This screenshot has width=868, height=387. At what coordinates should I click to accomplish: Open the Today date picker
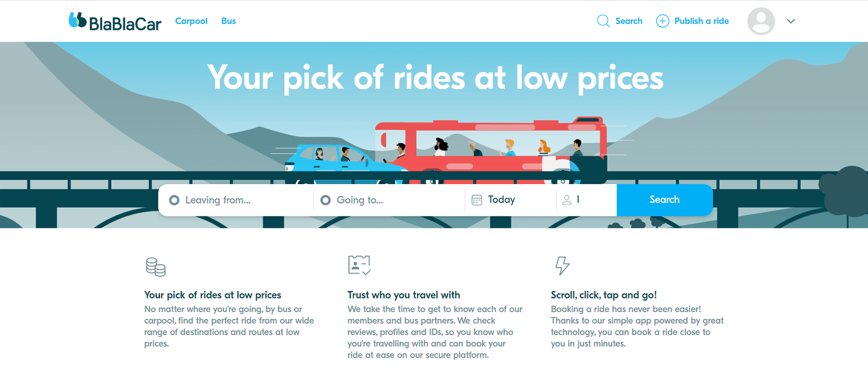(x=501, y=200)
